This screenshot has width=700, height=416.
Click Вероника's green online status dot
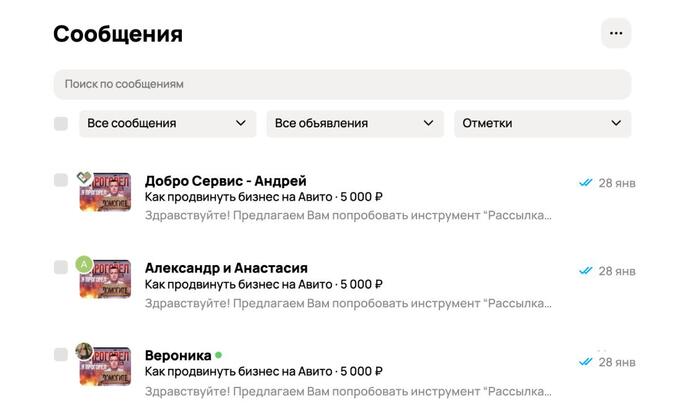(218, 355)
